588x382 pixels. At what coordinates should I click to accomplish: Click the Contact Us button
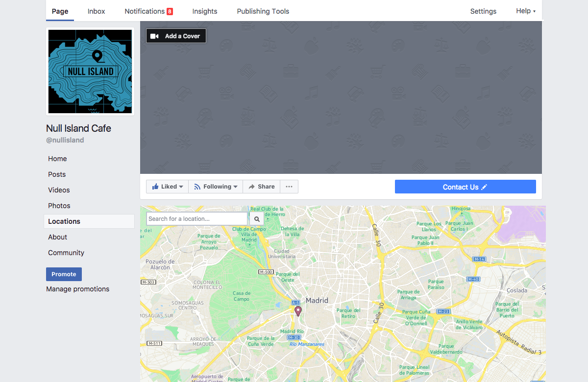pos(465,187)
